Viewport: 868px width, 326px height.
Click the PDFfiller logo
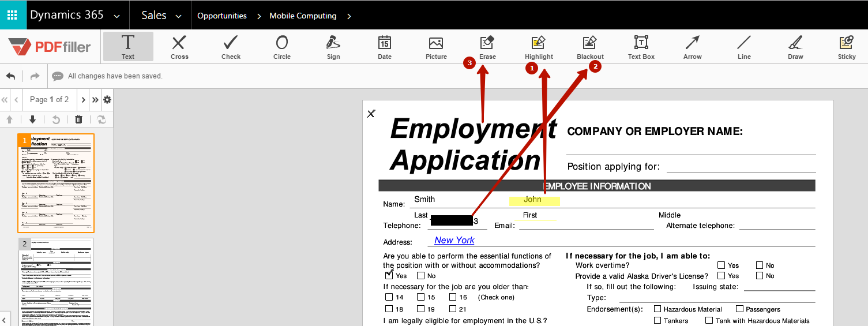[x=50, y=46]
